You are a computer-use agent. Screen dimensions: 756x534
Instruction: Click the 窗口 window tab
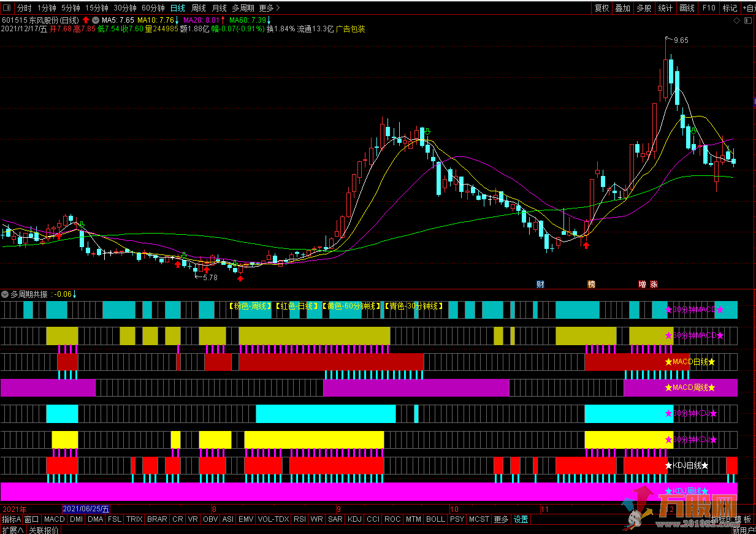coord(32,519)
